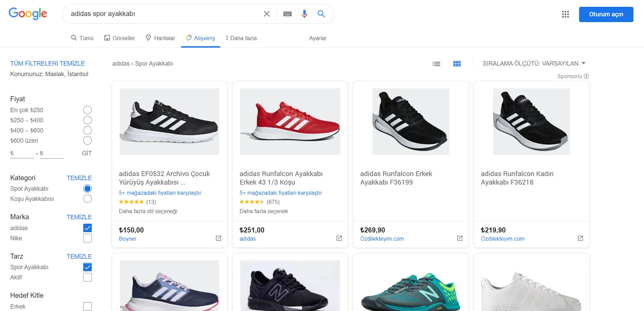Click the Oturum açın button
The height and width of the screenshot is (311, 644).
point(606,14)
